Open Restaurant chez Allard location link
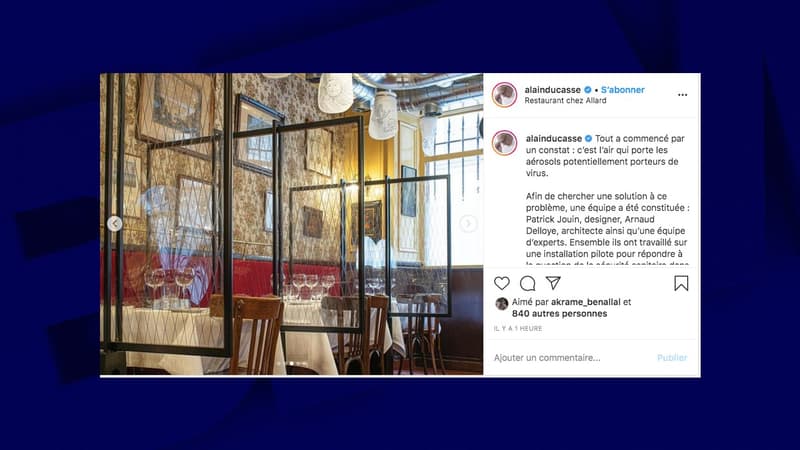 (x=565, y=101)
